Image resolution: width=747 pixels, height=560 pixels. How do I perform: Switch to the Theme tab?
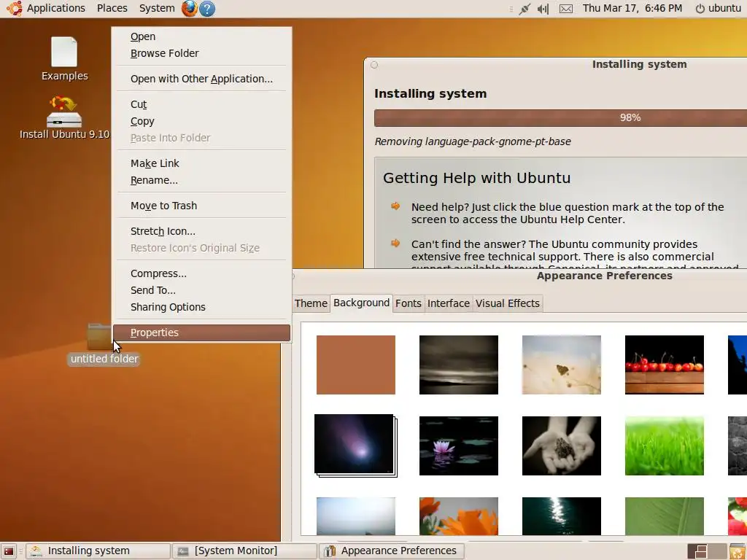click(311, 303)
